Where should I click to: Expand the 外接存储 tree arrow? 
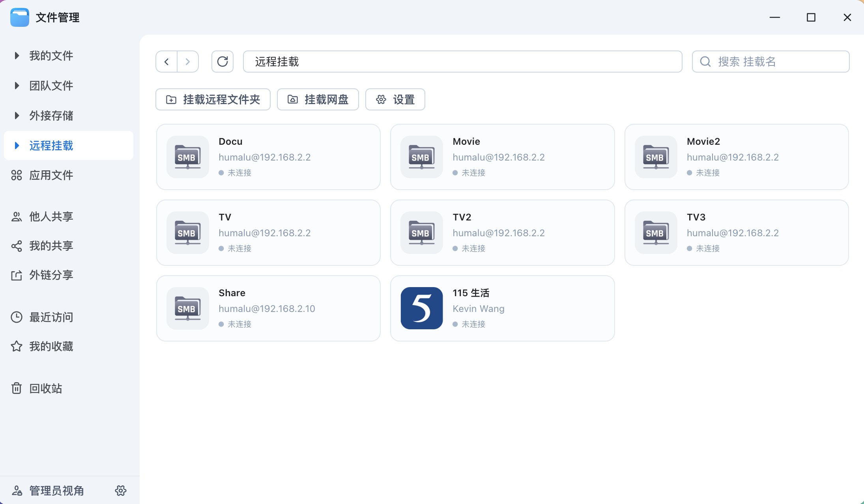point(17,116)
